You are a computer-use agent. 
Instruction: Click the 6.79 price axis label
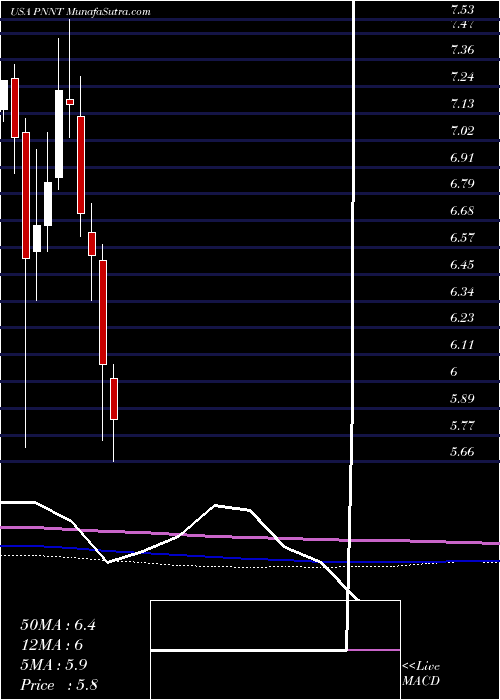(x=461, y=184)
